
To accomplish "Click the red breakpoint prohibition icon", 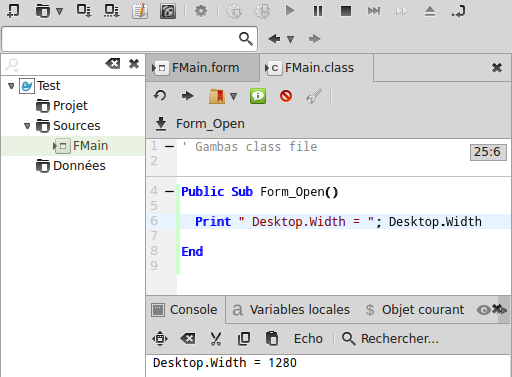I will pyautogui.click(x=286, y=96).
